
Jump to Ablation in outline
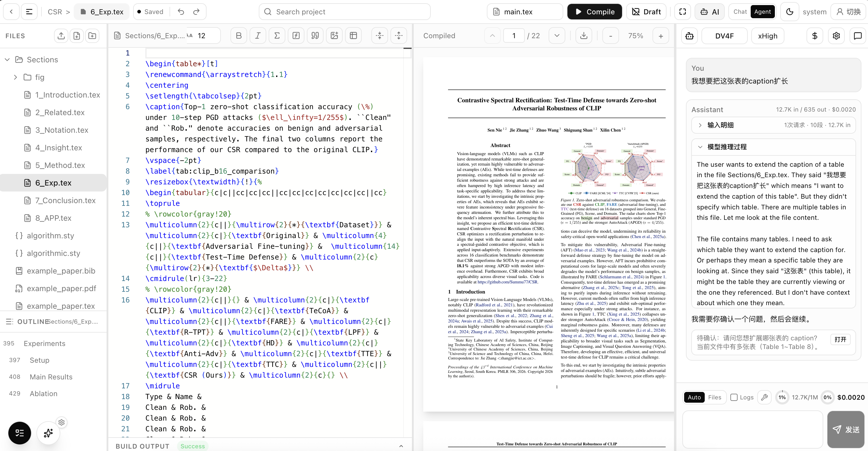44,393
